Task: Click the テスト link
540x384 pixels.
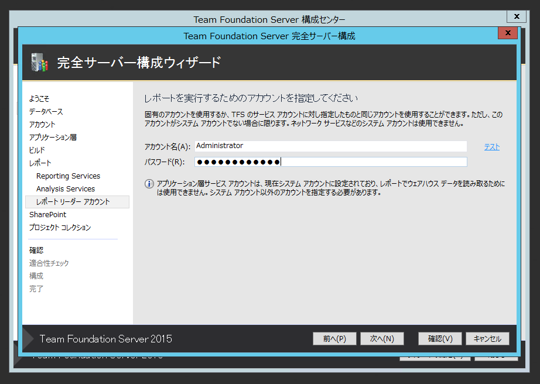Action: coord(492,147)
